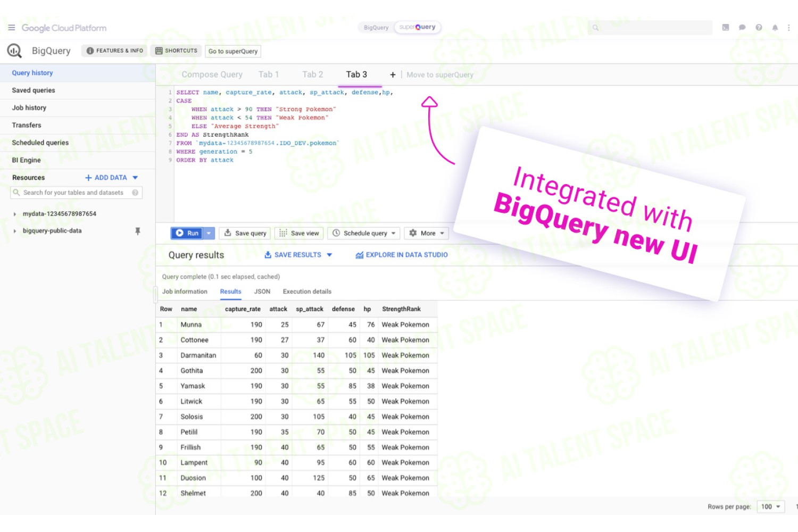The height and width of the screenshot is (532, 798).
Task: Click the sp_attack column header
Action: (x=310, y=309)
